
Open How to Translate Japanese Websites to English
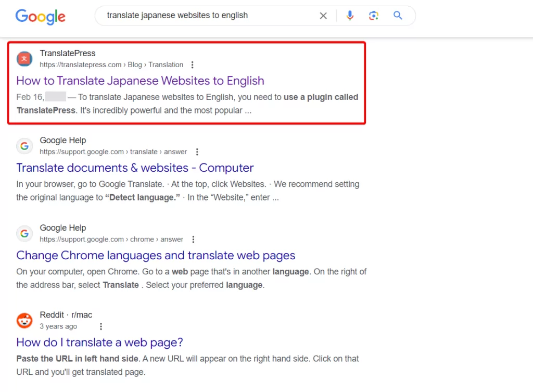point(140,81)
